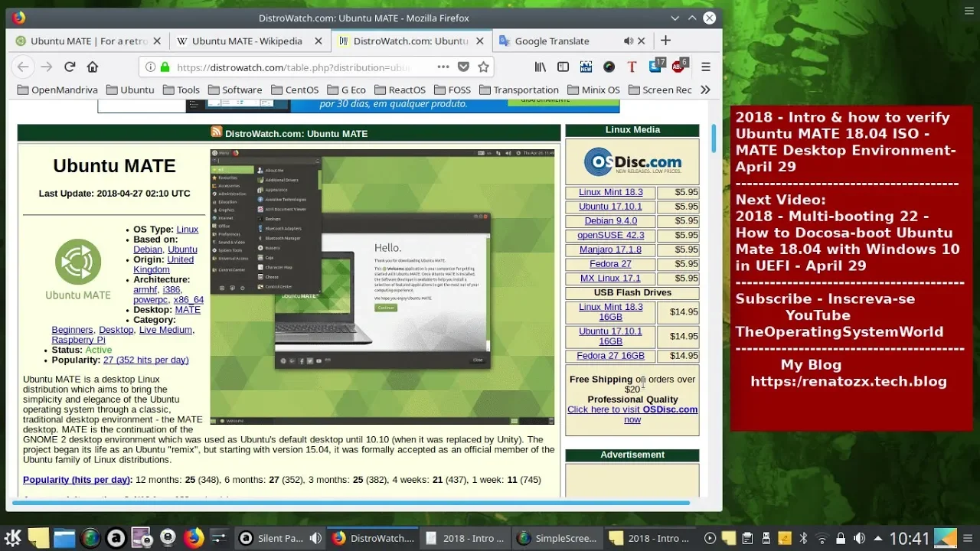Screen dimensions: 980x551
Task: Open a new browser tab
Action: 665,41
